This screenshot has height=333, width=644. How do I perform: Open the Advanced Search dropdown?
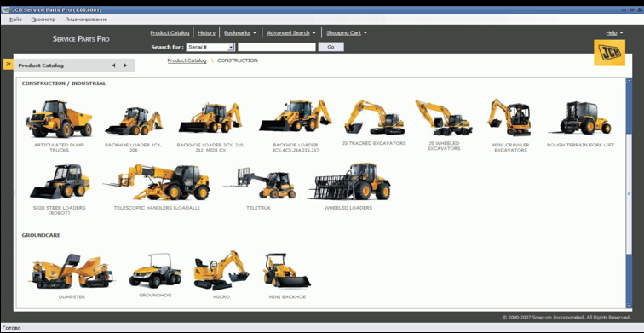pos(291,33)
